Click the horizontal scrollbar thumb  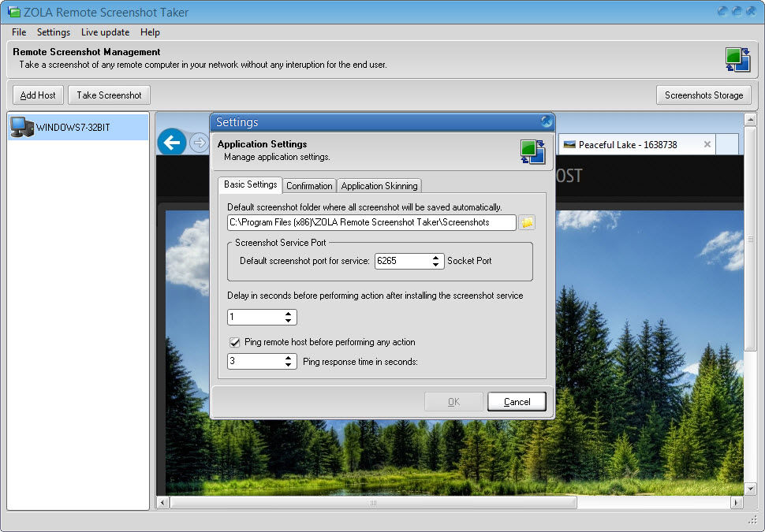click(373, 502)
